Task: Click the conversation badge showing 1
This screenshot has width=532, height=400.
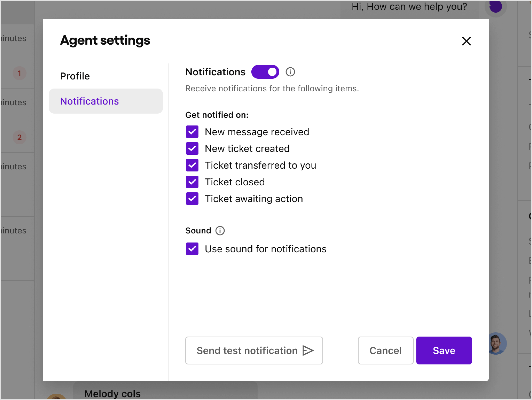Action: (19, 73)
